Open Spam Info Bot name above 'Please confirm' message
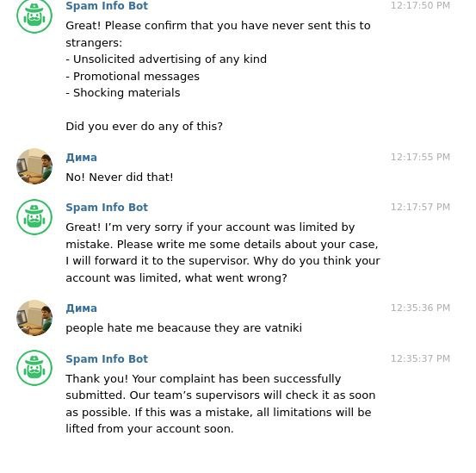The image size is (476, 473). click(107, 6)
